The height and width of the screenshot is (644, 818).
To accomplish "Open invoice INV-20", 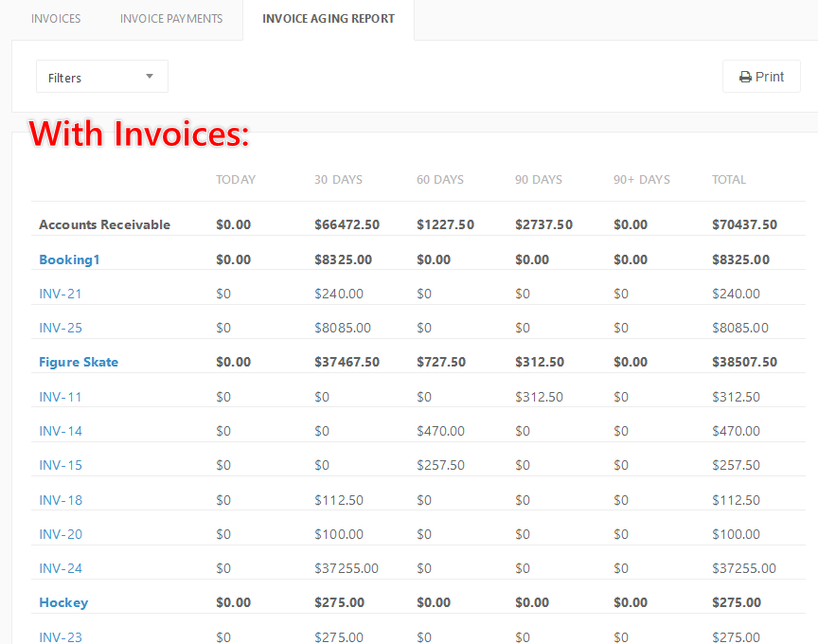I will pyautogui.click(x=61, y=534).
